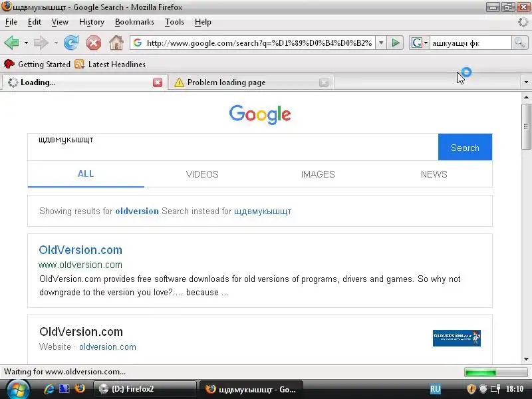Click the OldVersion.com knowledge card heading
This screenshot has height=399, width=532.
(x=81, y=331)
